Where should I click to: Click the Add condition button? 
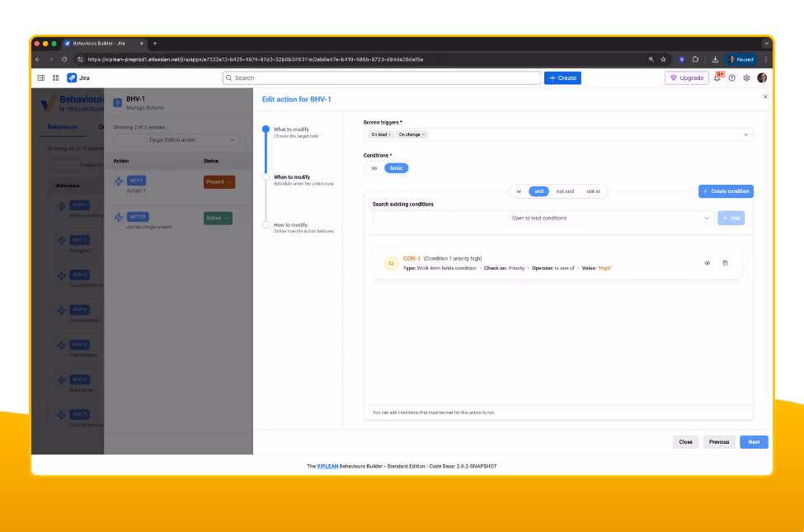tap(731, 218)
